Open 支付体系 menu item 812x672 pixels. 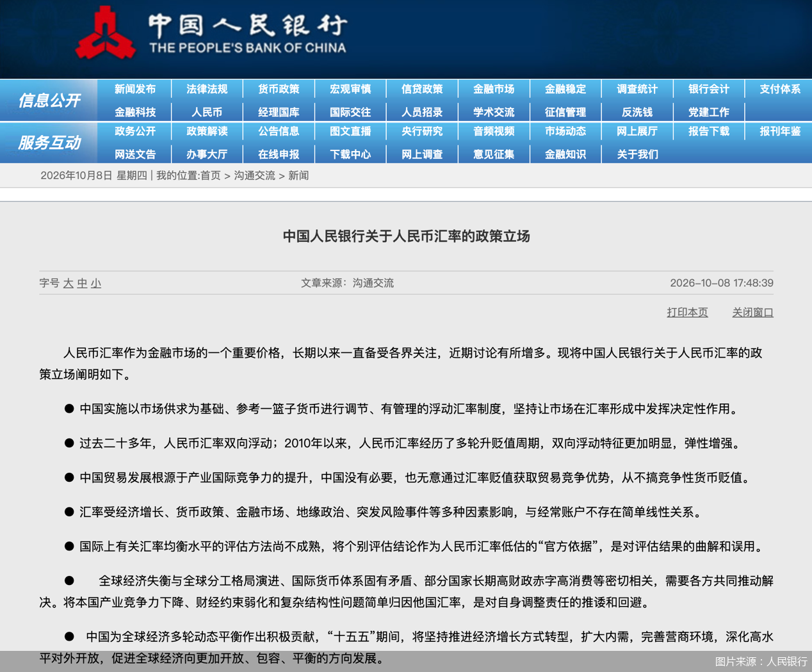coord(780,90)
